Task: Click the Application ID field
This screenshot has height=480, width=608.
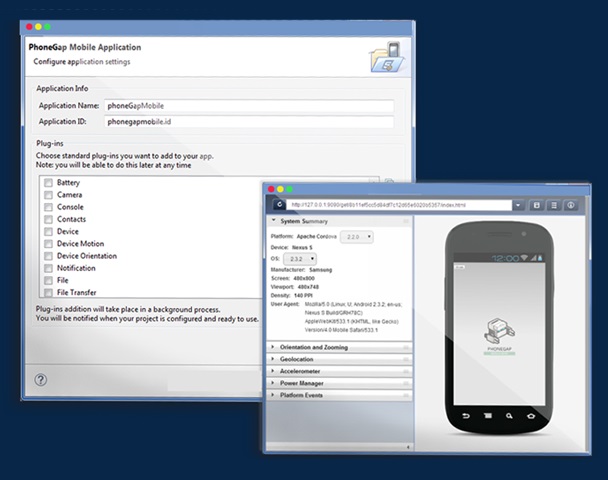Action: coord(249,122)
